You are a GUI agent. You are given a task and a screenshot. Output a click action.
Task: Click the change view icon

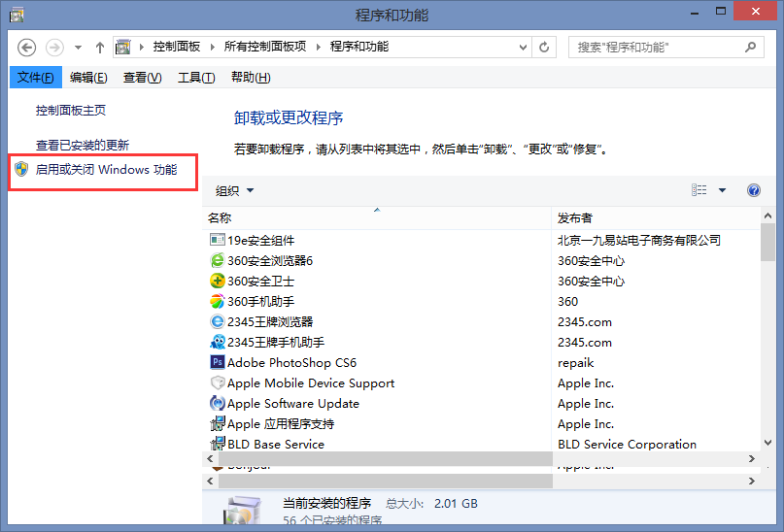[x=699, y=190]
